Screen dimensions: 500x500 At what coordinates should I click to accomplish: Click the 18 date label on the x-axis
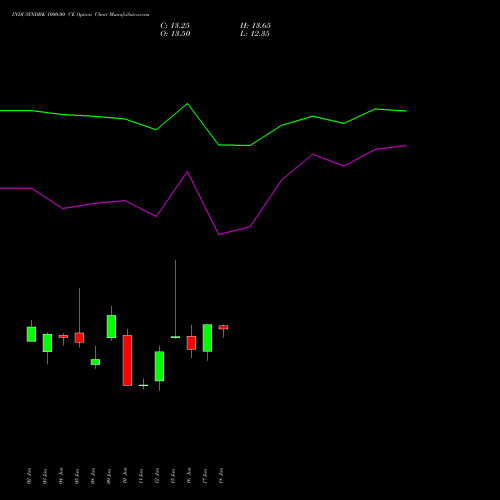221,476
